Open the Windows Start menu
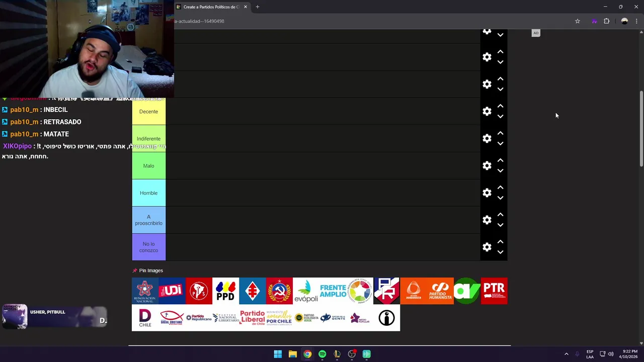 [x=278, y=354]
